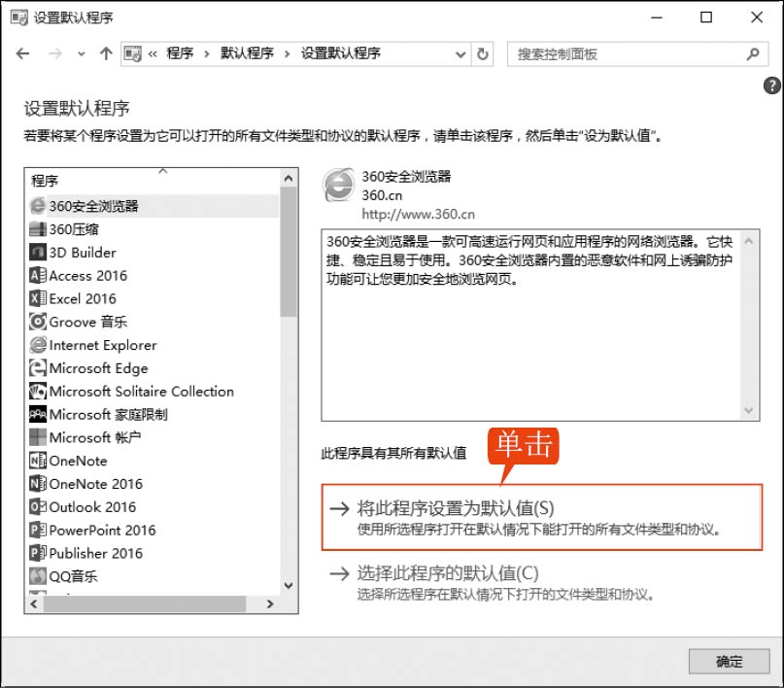Screen dimensions: 784x688
Task: Click the large 360 browser logo in details
Action: pyautogui.click(x=339, y=186)
